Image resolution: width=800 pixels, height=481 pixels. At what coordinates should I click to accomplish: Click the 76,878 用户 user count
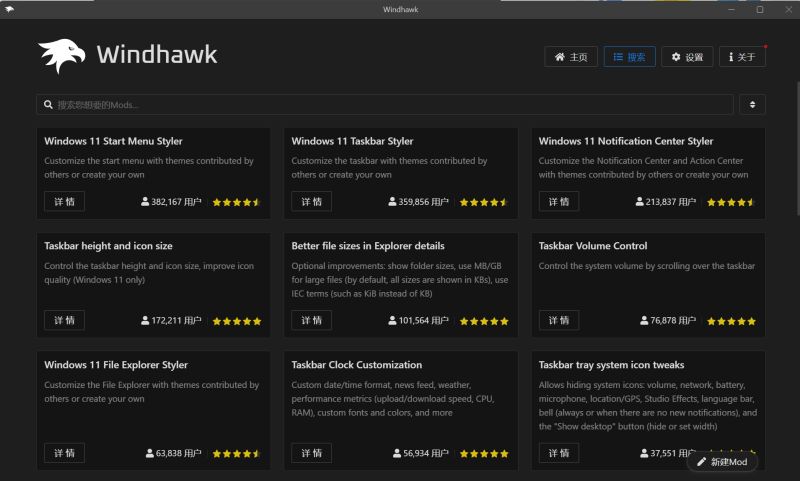[668, 321]
